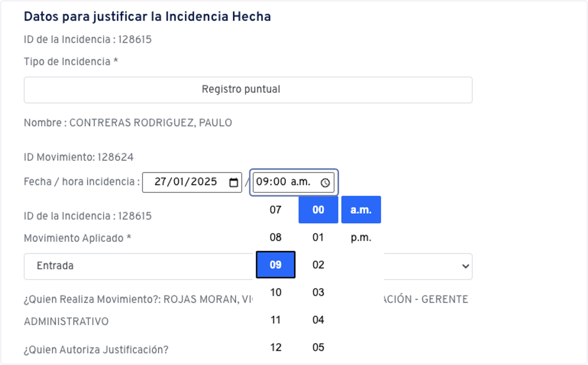Select highlighted hour 09 in time picker
588x365 pixels.
point(276,265)
